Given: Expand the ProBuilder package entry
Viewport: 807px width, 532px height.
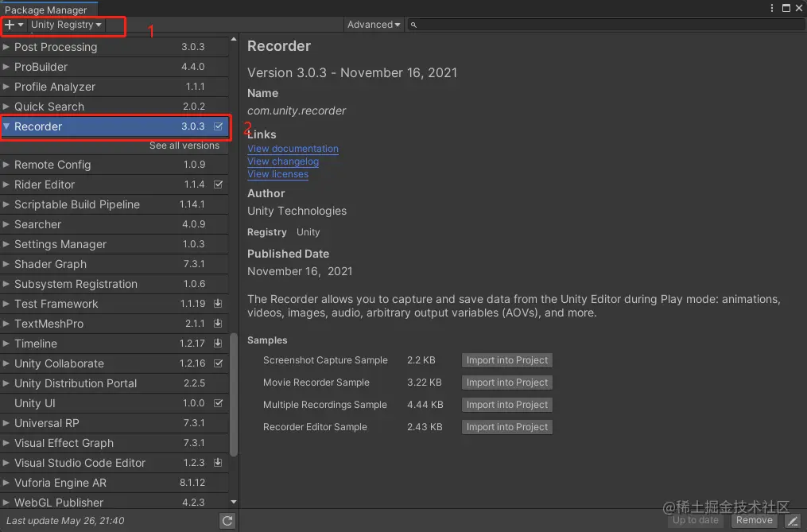Looking at the screenshot, I should [x=6, y=67].
